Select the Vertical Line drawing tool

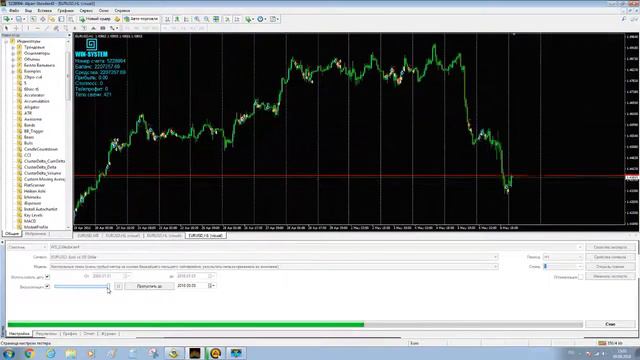click(28, 28)
